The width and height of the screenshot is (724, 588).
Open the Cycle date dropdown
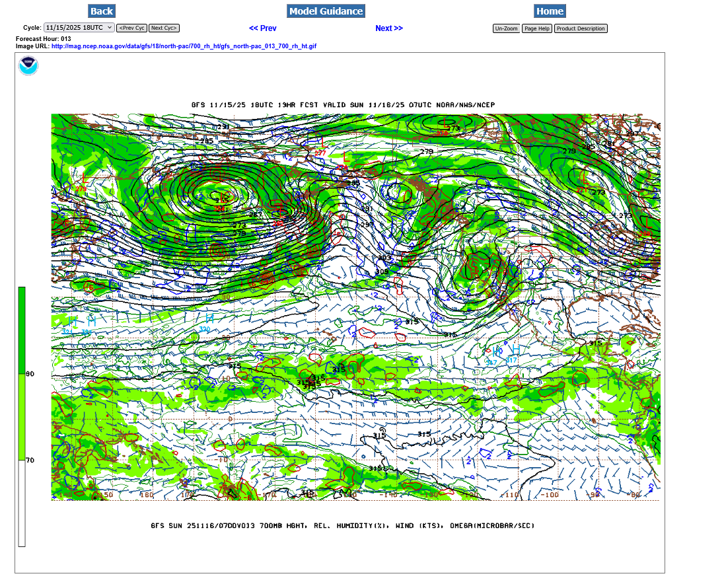[x=79, y=28]
